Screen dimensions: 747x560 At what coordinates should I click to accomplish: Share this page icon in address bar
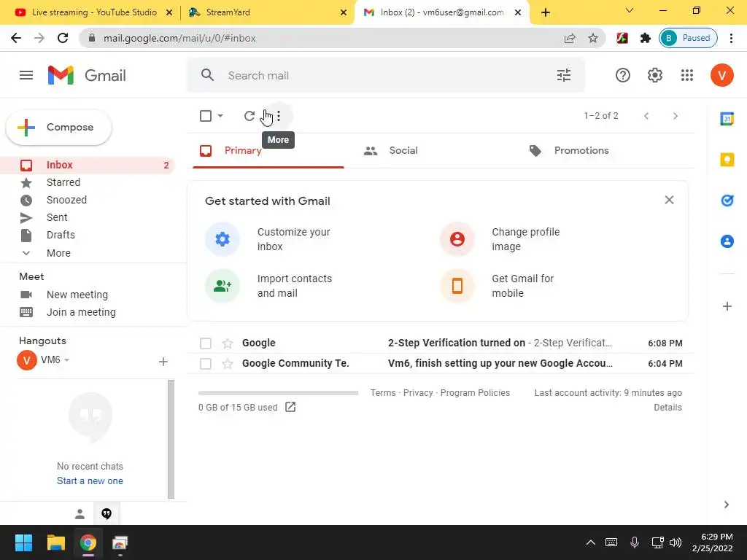[x=569, y=38]
